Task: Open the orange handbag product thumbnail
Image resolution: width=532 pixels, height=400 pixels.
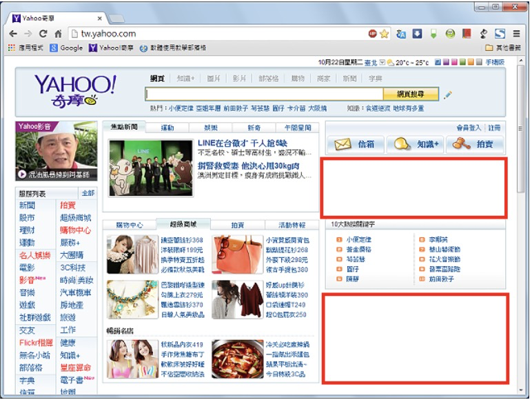Action: click(238, 254)
